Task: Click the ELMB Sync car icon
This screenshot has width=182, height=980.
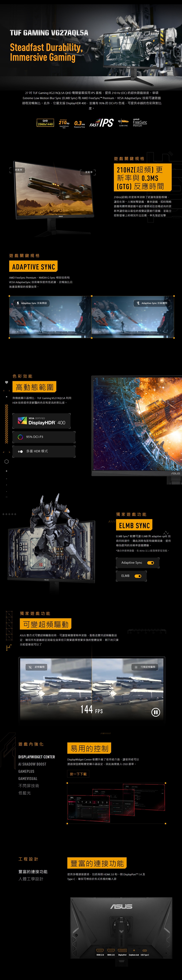Action: (x=123, y=122)
